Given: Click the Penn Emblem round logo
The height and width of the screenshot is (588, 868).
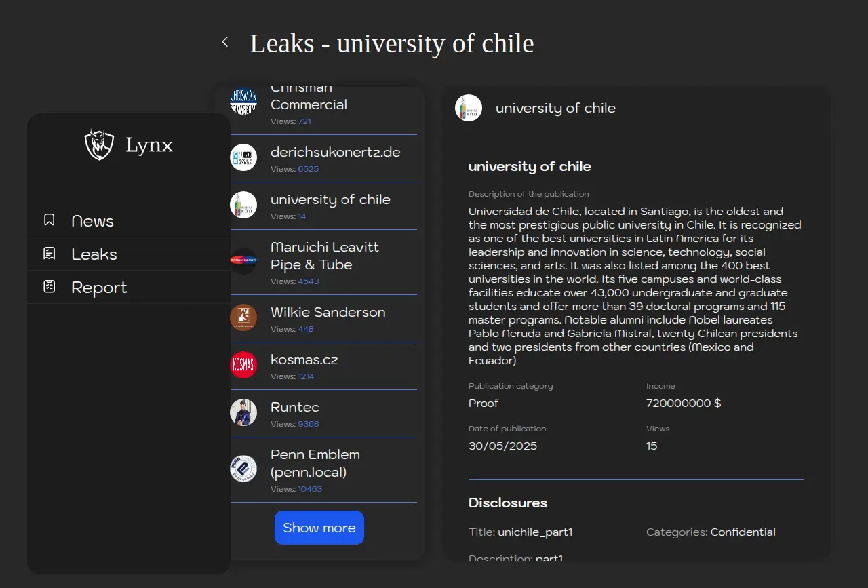Looking at the screenshot, I should (243, 469).
